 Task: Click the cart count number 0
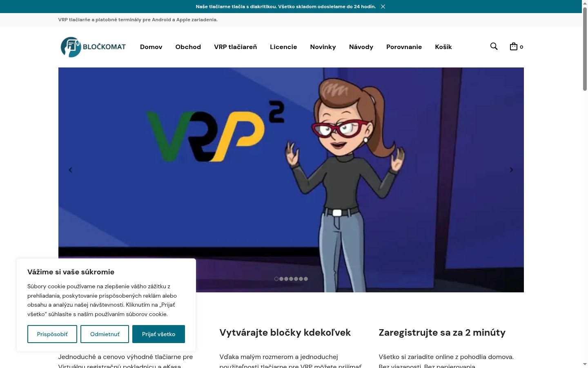(521, 47)
